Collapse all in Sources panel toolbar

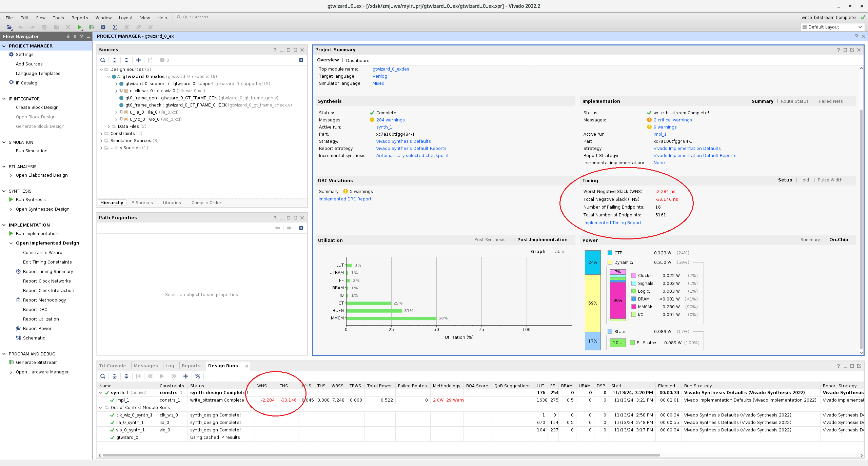coord(115,60)
